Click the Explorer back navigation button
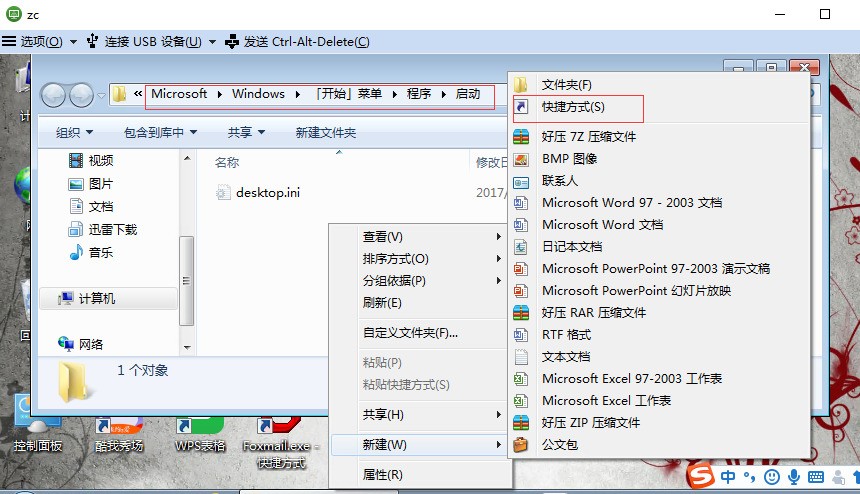This screenshot has height=494, width=860. (54, 95)
